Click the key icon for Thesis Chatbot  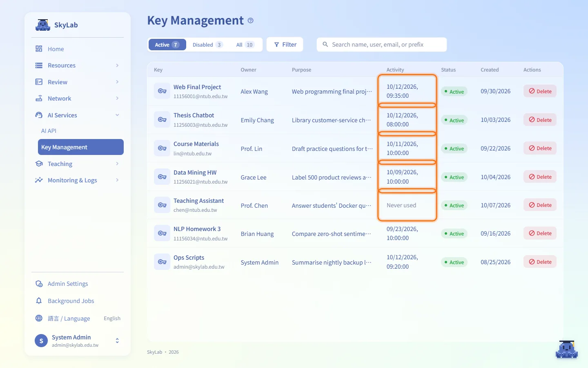pos(162,120)
